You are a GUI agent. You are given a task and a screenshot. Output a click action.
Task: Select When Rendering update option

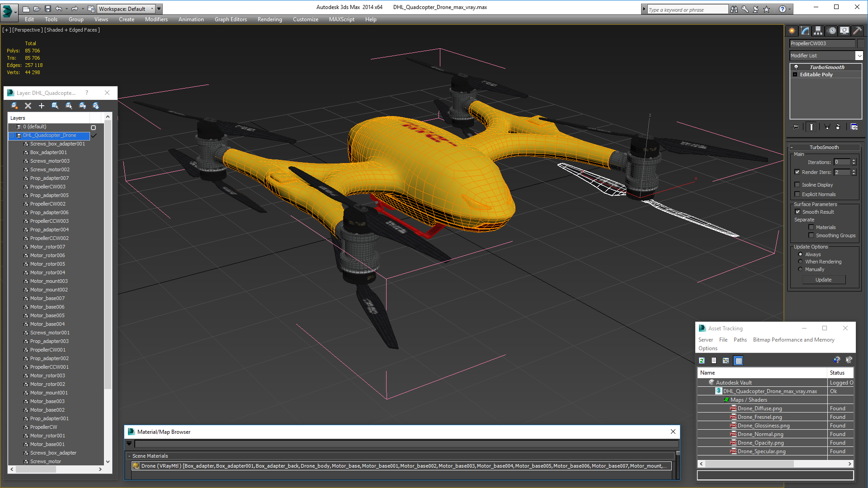click(x=801, y=262)
